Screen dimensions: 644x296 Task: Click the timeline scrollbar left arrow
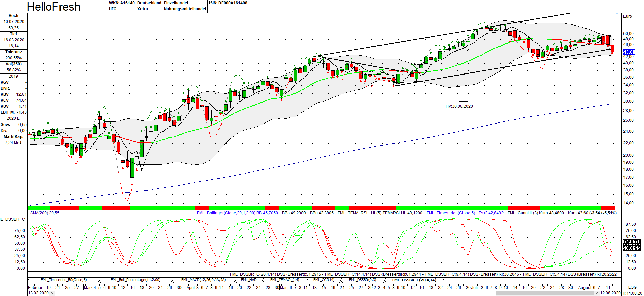point(52,293)
